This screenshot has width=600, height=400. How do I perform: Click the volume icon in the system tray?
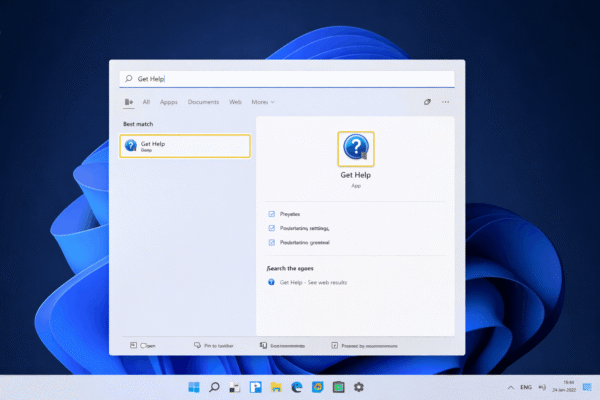(x=542, y=387)
